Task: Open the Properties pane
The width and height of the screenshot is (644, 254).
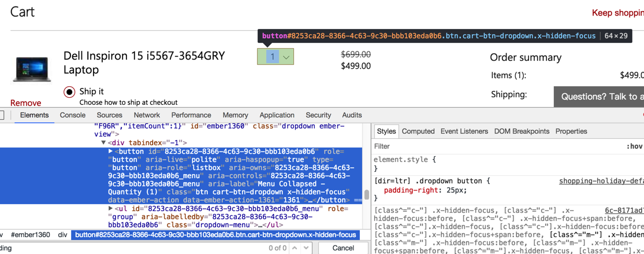Action: 571,131
